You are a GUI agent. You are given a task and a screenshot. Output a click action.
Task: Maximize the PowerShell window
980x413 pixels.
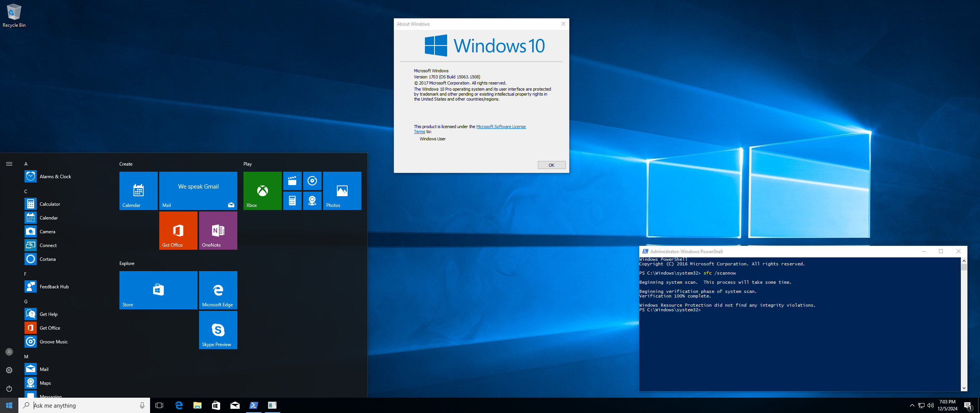click(x=941, y=251)
